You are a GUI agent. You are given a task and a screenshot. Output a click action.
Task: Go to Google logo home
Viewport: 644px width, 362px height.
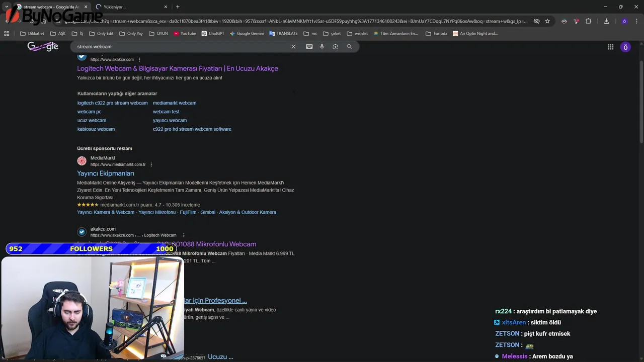tap(43, 47)
